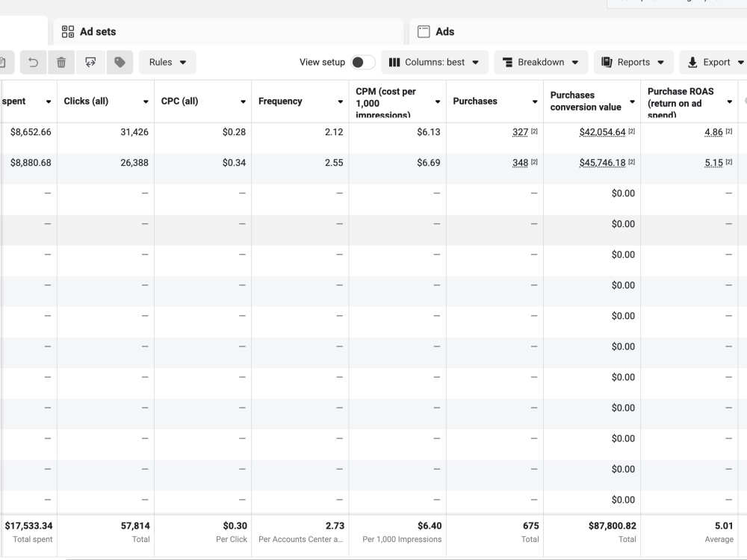Expand the Breakdown dropdown
747x560 pixels.
click(541, 63)
